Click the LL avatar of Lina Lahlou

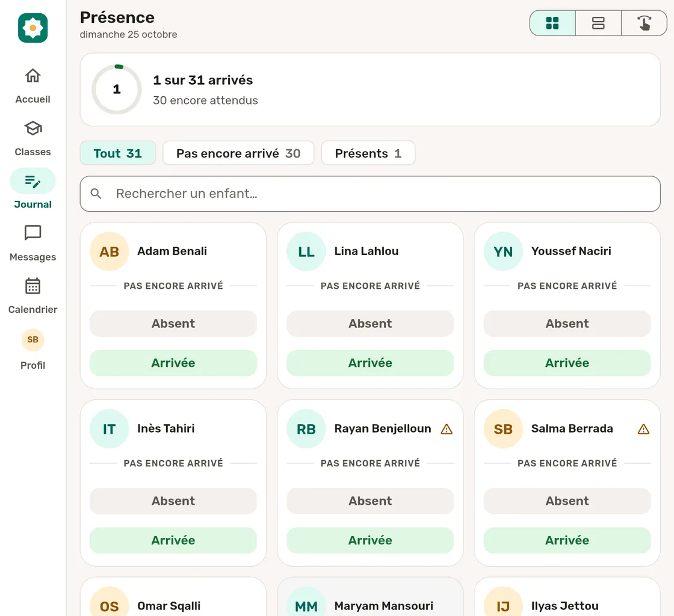click(x=306, y=251)
